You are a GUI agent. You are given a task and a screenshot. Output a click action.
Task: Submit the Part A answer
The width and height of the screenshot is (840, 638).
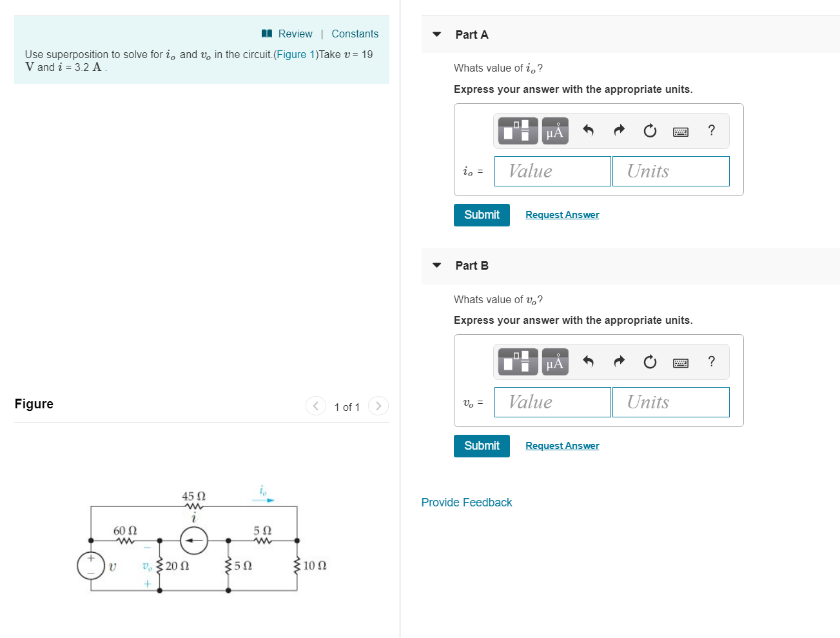click(482, 215)
